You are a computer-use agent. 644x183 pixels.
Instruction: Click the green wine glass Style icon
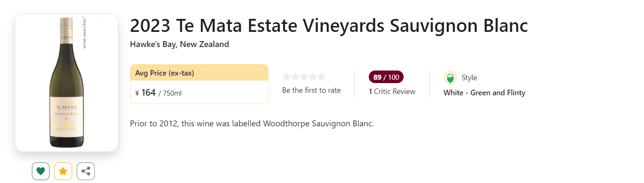click(450, 78)
